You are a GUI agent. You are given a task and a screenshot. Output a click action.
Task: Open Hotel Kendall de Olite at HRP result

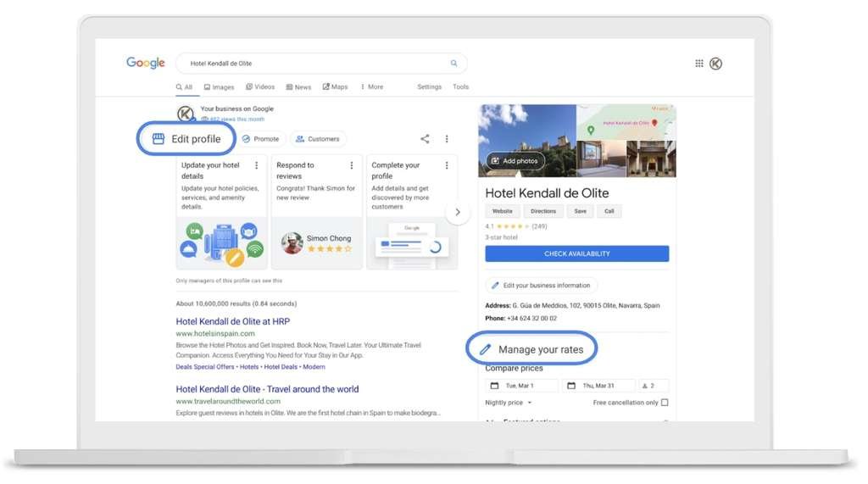232,321
